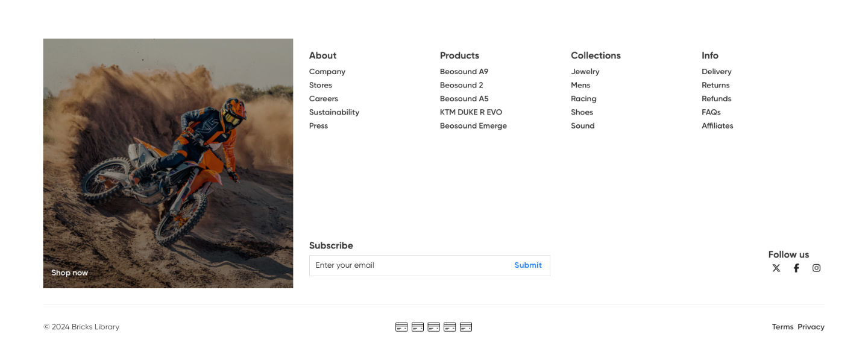Open the Privacy link
The height and width of the screenshot is (360, 868).
coord(811,327)
